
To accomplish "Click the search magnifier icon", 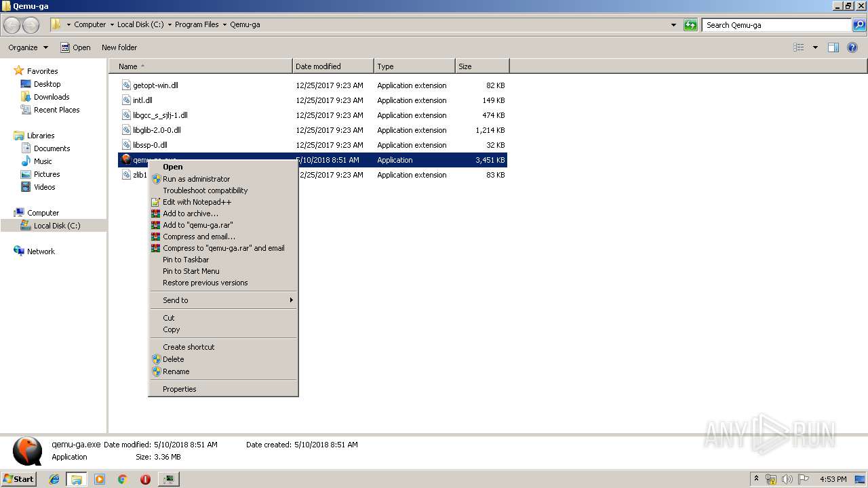I will pyautogui.click(x=859, y=25).
